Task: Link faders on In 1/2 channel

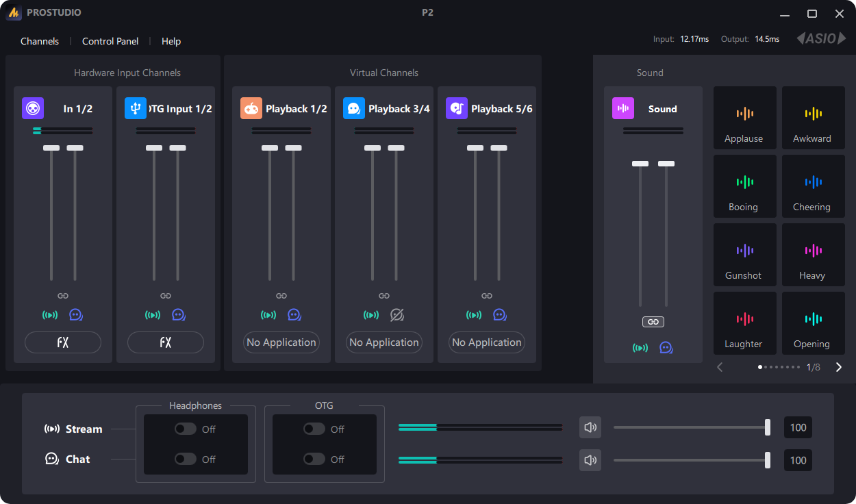Action: click(x=63, y=296)
